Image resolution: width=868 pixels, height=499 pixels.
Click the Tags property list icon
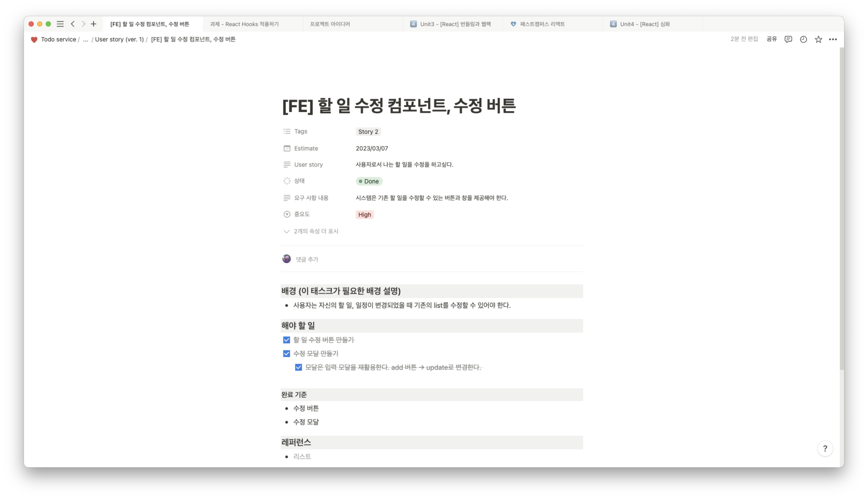287,131
